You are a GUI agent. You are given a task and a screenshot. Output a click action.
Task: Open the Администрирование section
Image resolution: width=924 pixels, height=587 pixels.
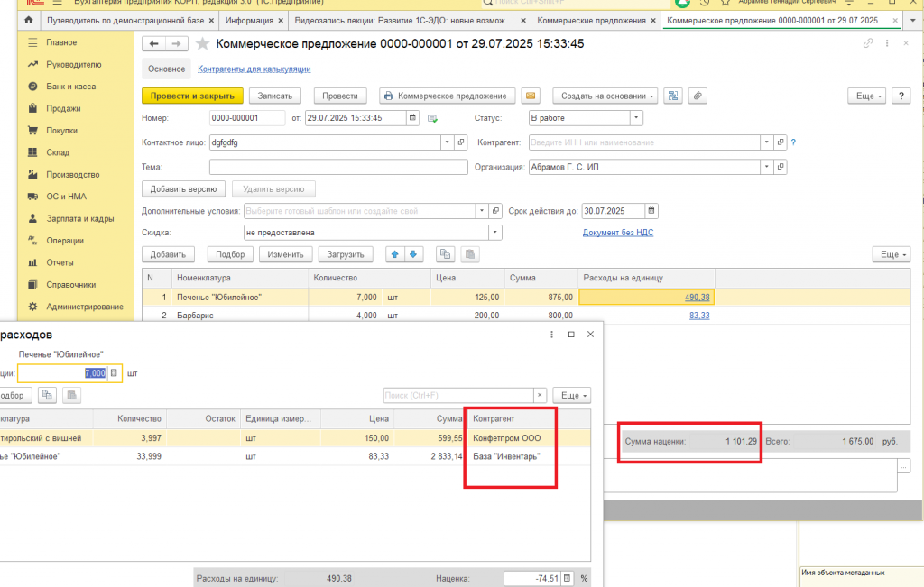[x=85, y=307]
